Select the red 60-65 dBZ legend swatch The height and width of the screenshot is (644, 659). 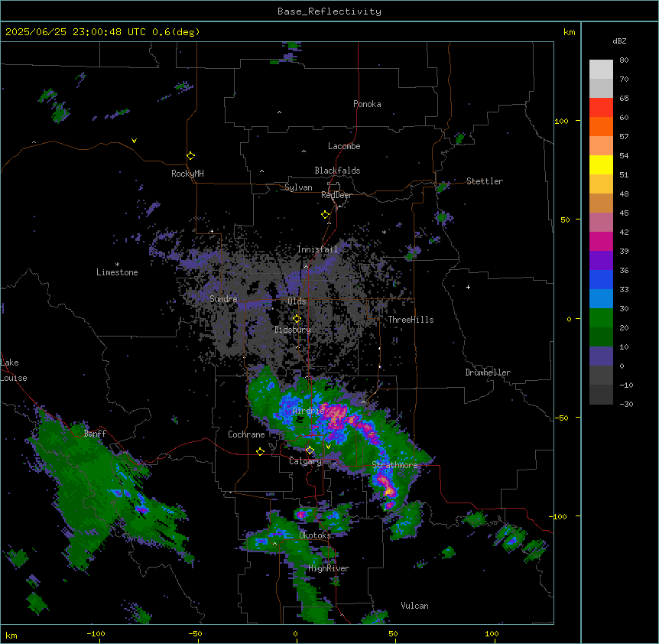(x=601, y=108)
